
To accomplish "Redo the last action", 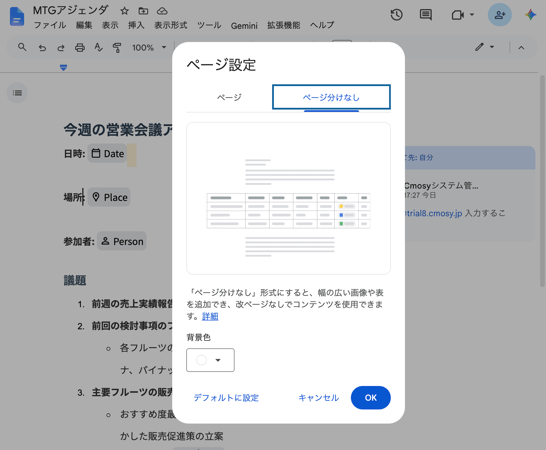I will tap(61, 47).
